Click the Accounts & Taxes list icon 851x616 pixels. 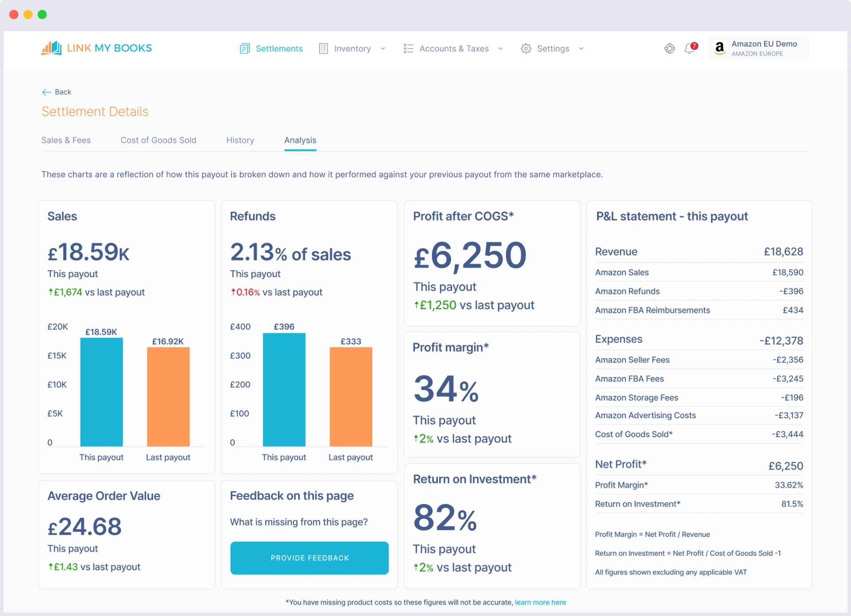[x=408, y=49]
